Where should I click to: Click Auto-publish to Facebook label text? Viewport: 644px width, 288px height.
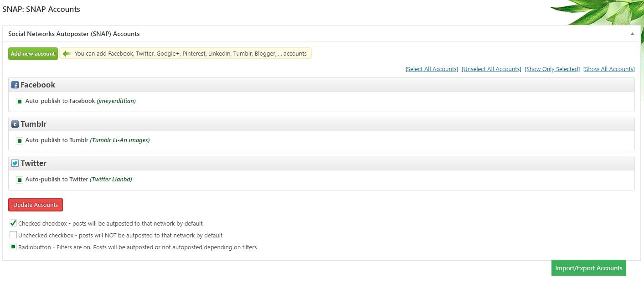coord(60,101)
